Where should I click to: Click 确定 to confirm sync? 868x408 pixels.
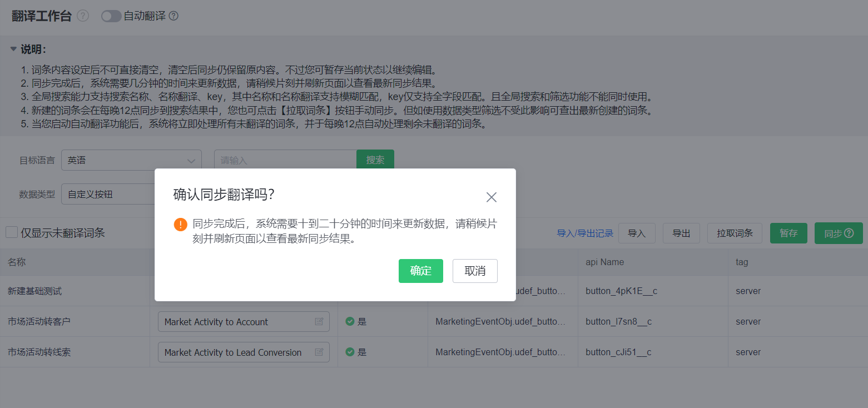(421, 271)
